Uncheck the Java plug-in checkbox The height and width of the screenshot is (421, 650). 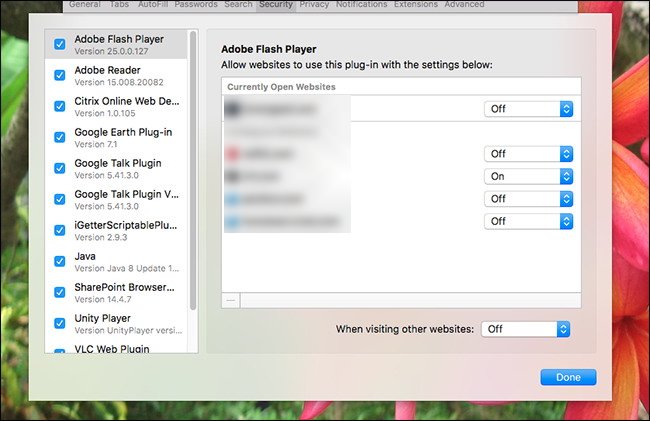tap(60, 261)
